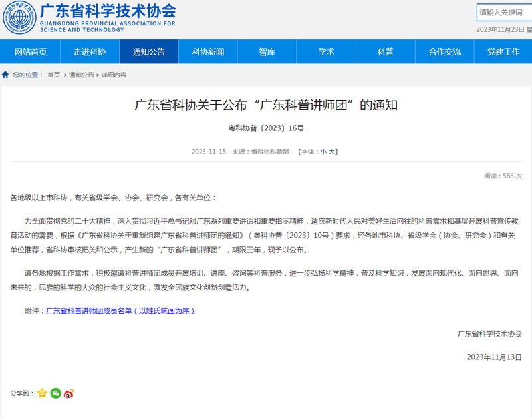
Task: Navigate to 科普 section
Action: 386,52
